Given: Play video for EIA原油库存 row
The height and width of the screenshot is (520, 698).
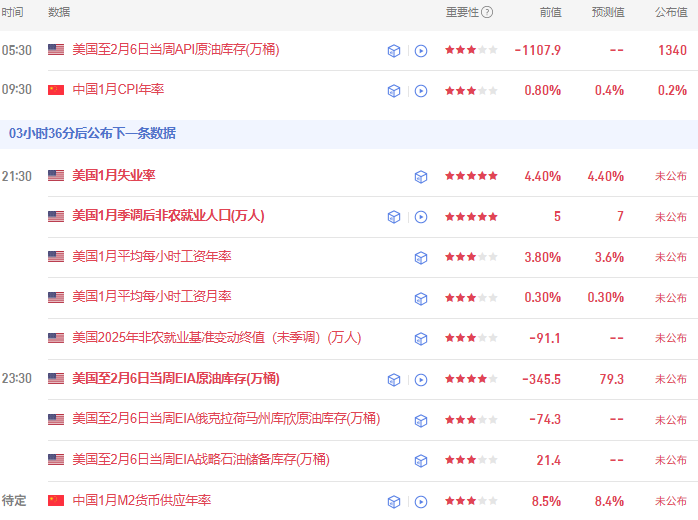Looking at the screenshot, I should point(421,380).
